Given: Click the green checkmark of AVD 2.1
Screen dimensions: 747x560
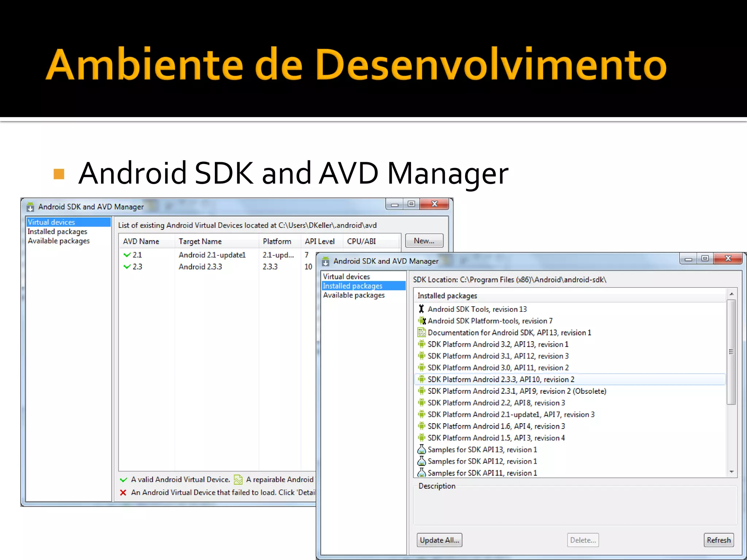Looking at the screenshot, I should coord(127,255).
